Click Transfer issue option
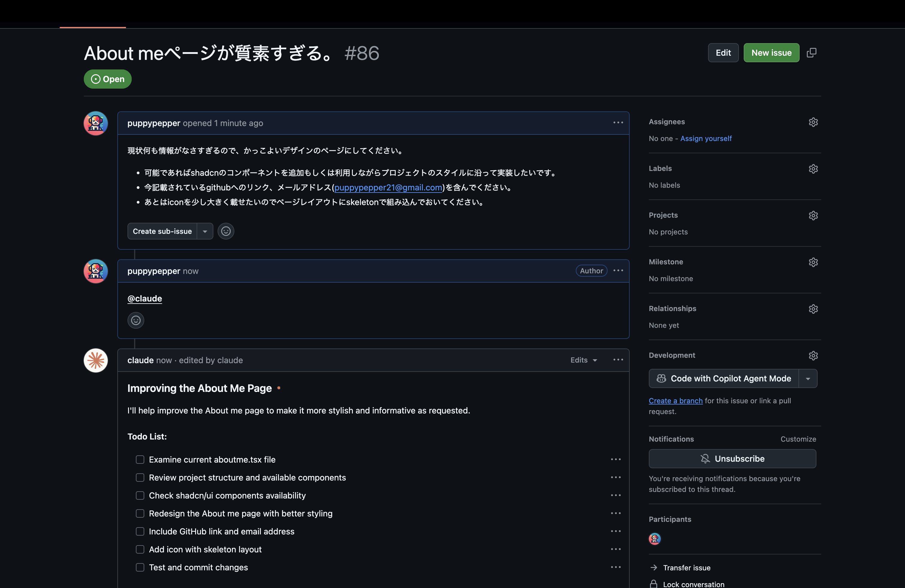The height and width of the screenshot is (588, 905). [686, 568]
